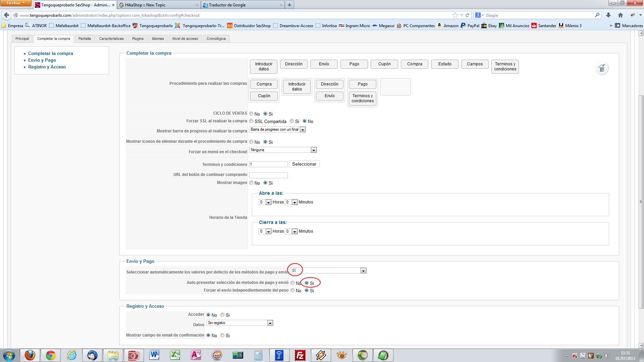
Task: Open FileZilla from the taskbar
Action: tap(300, 355)
